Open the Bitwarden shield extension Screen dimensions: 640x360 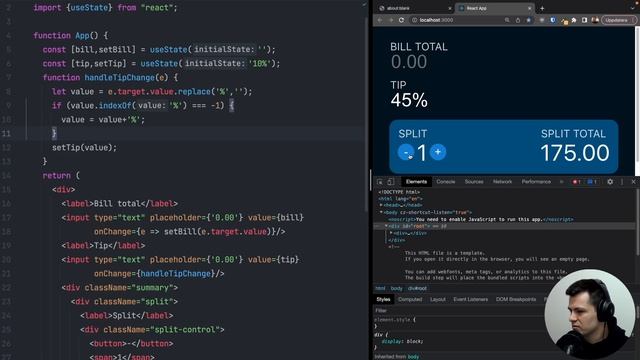(553, 20)
